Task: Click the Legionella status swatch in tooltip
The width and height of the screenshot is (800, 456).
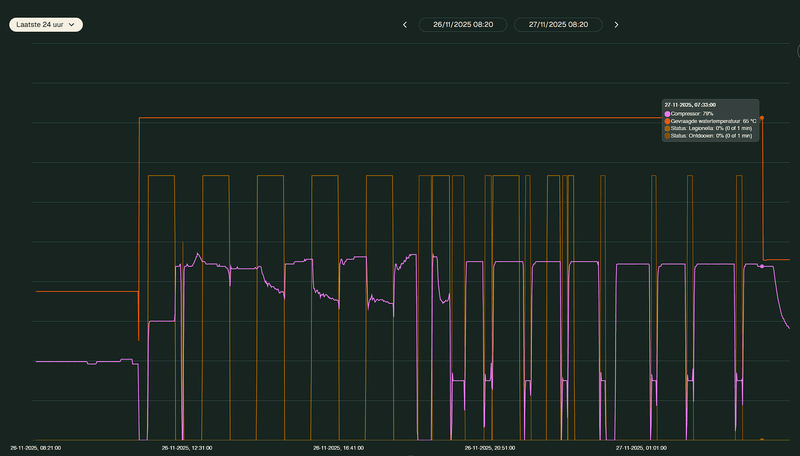Action: click(x=667, y=129)
